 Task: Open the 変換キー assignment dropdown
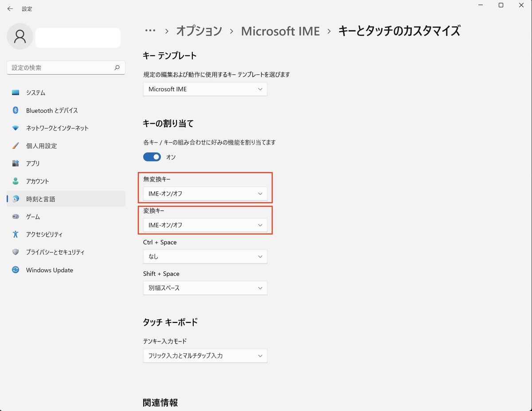205,225
